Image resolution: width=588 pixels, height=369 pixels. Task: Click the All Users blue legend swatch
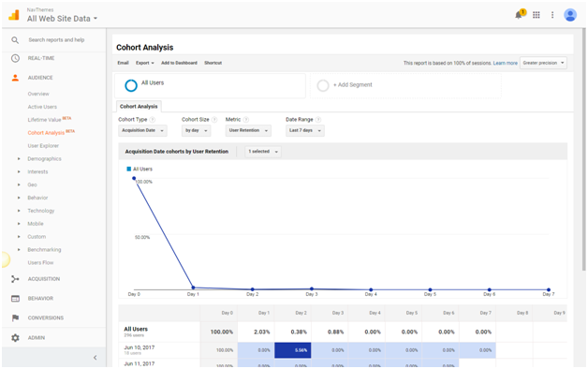click(129, 170)
